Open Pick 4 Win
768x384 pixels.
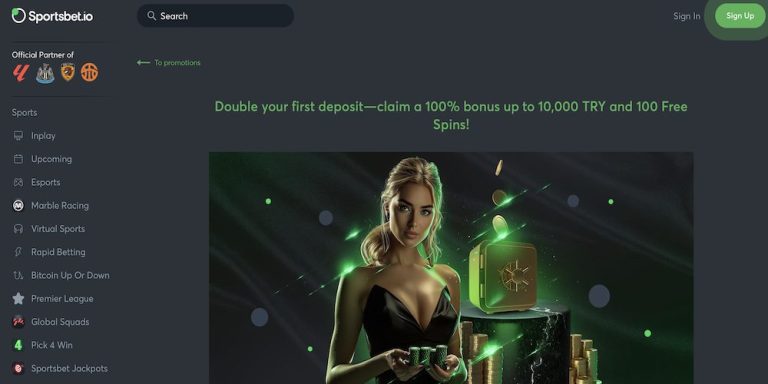point(51,345)
